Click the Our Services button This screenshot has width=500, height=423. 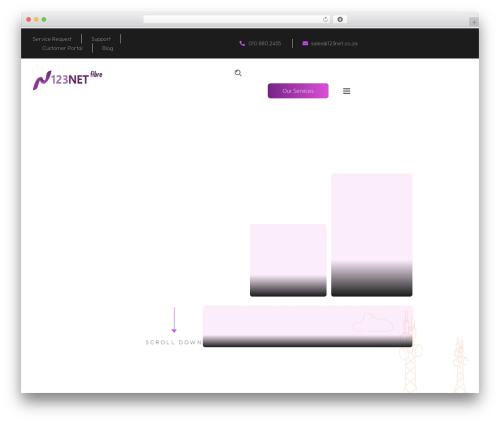[x=298, y=91]
